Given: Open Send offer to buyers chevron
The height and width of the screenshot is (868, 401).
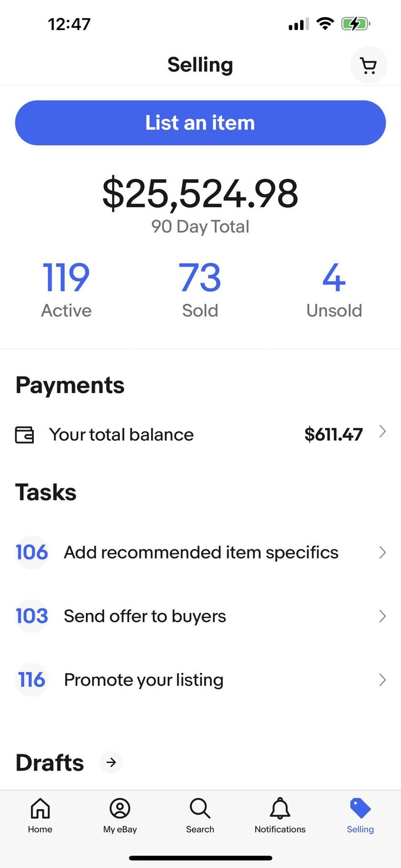Looking at the screenshot, I should 382,616.
